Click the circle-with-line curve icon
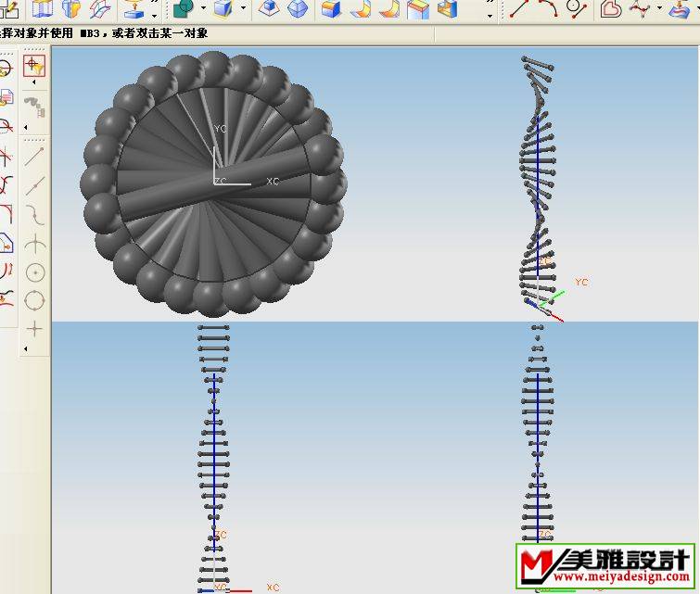This screenshot has height=594, width=700. 577,8
